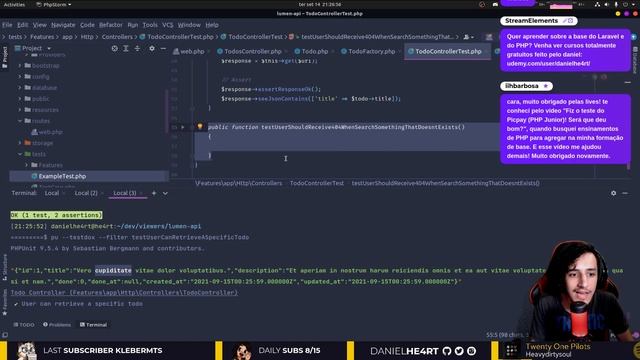Viewport: 640px width, 360px height.
Task: Click the locate-file target icon in Project panel
Action: click(x=115, y=48)
